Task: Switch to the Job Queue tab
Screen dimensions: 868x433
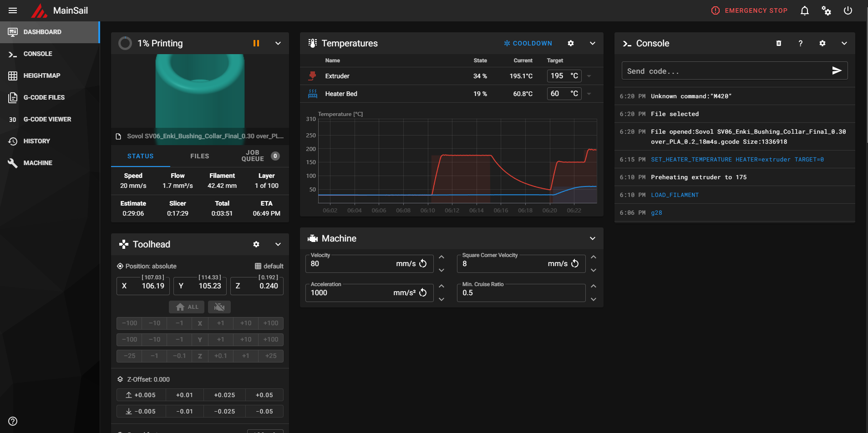Action: point(259,156)
